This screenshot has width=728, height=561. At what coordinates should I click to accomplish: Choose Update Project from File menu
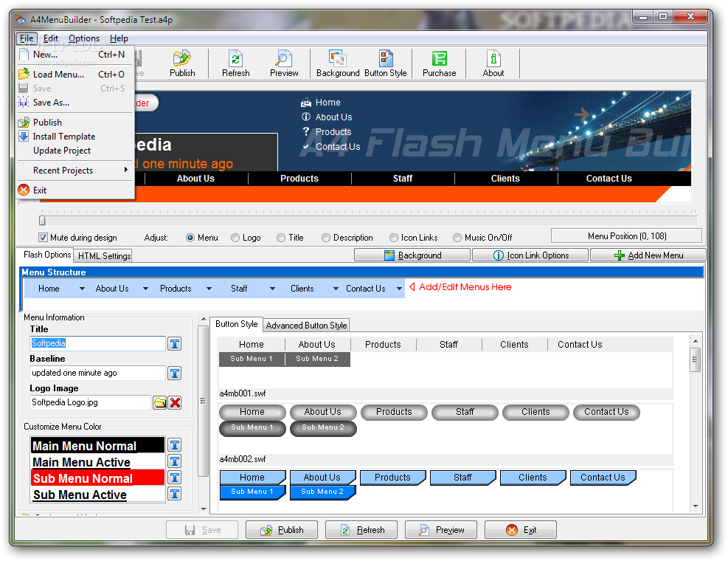pyautogui.click(x=76, y=151)
